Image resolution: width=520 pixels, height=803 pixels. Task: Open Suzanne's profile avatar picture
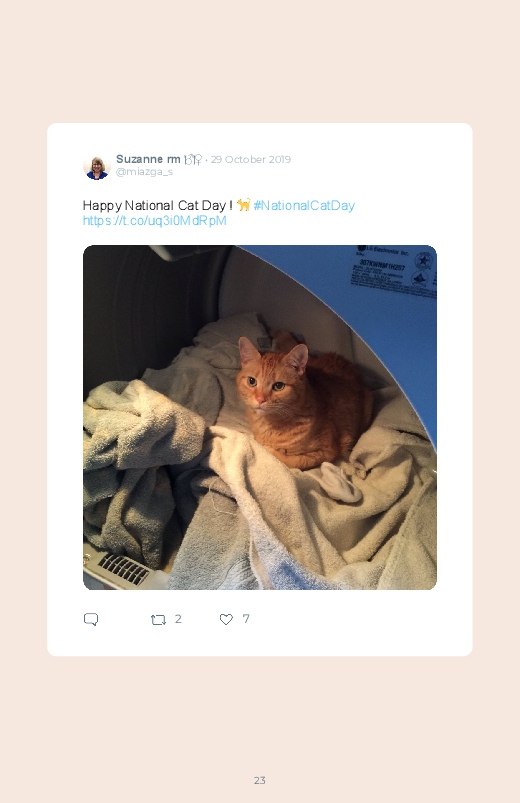[97, 167]
